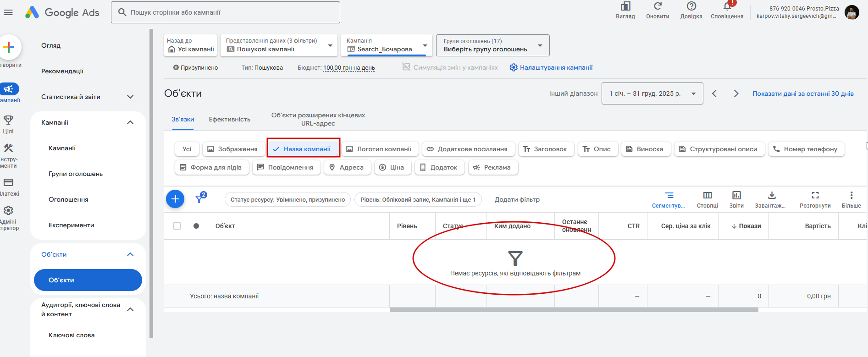Click the blue plus add asset button

click(x=175, y=199)
